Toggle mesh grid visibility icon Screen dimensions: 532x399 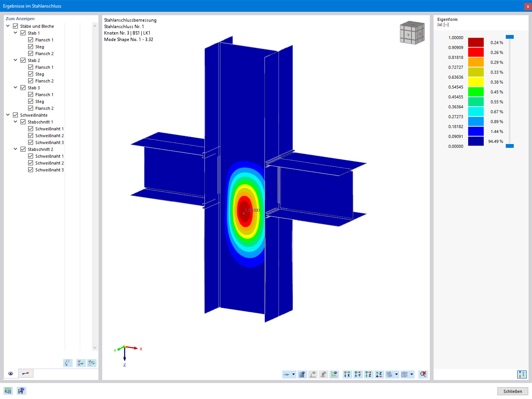point(302,375)
